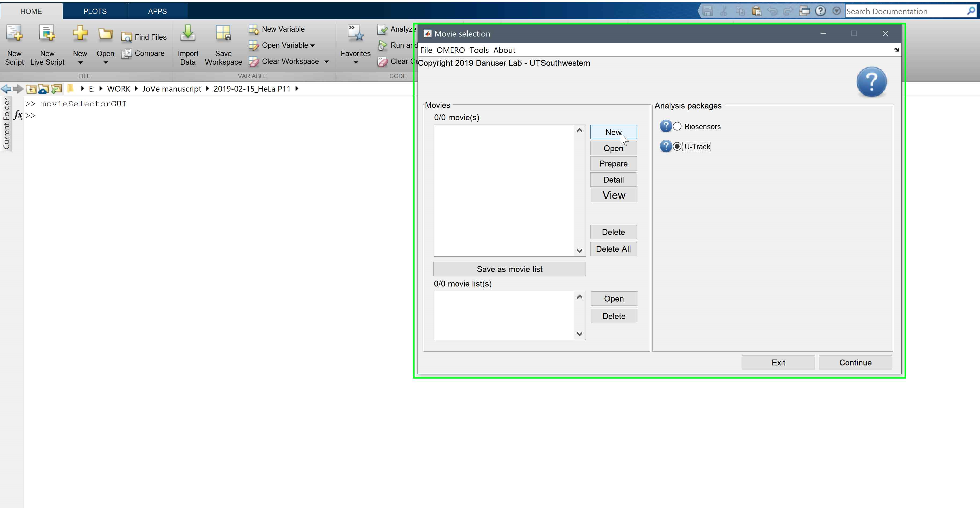Select the U-Track radio button

(x=677, y=147)
